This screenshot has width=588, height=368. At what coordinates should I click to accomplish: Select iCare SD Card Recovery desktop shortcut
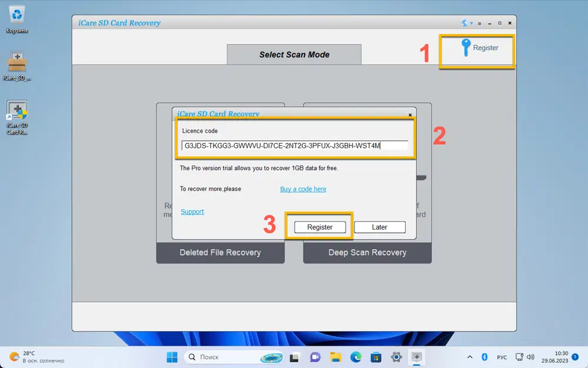click(17, 117)
